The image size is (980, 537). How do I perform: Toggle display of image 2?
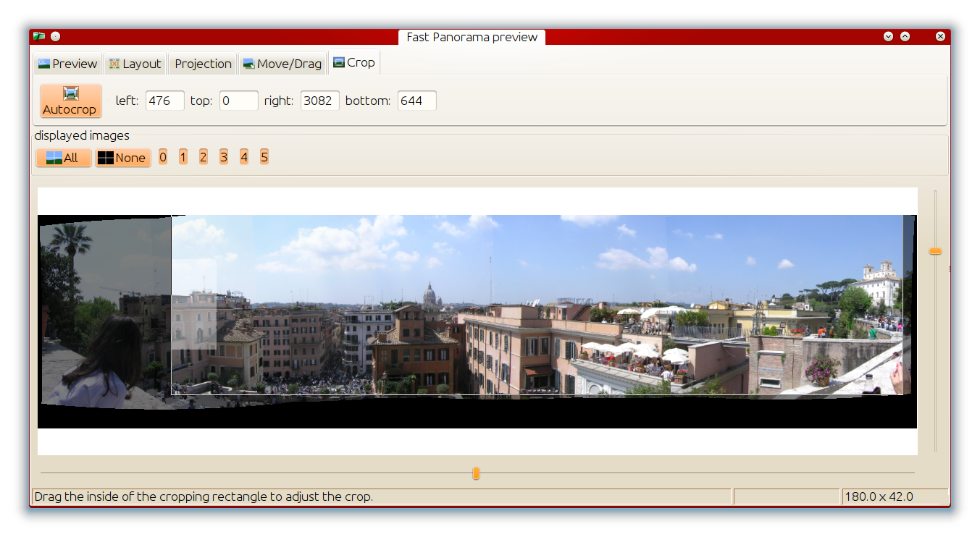click(204, 157)
